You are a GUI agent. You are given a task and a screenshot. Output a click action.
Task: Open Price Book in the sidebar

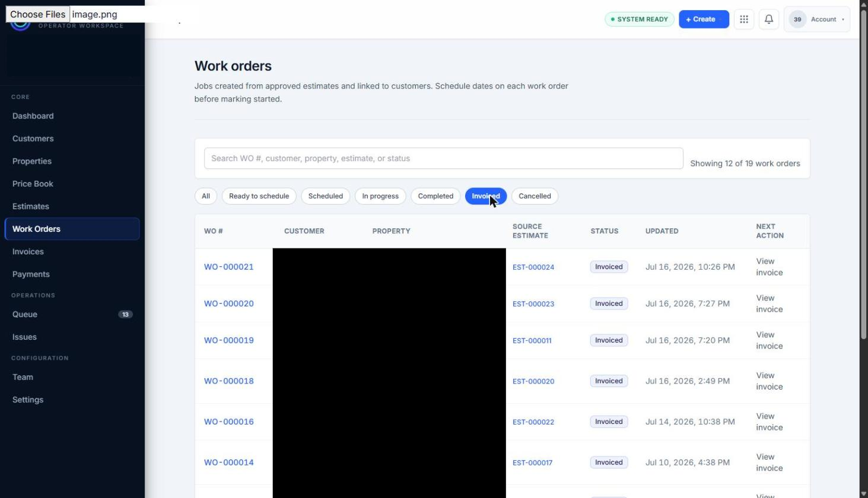pos(72,184)
